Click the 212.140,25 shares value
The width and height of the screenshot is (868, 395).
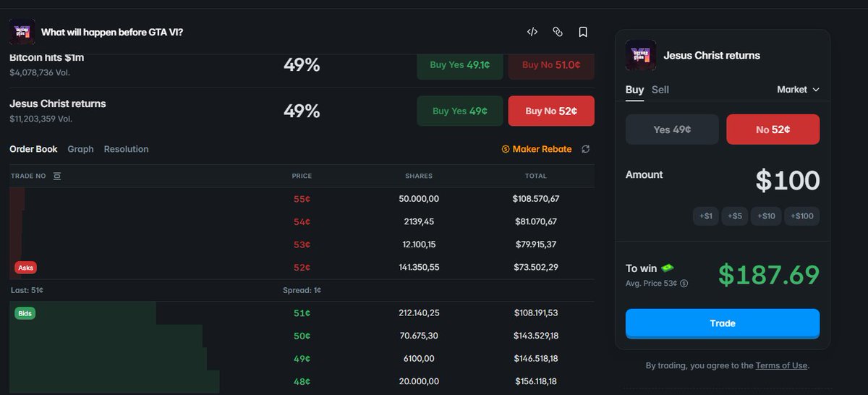419,313
